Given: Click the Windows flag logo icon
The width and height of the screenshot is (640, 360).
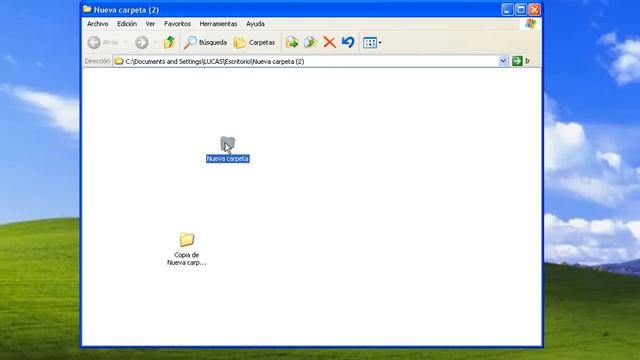Looking at the screenshot, I should coord(531,24).
